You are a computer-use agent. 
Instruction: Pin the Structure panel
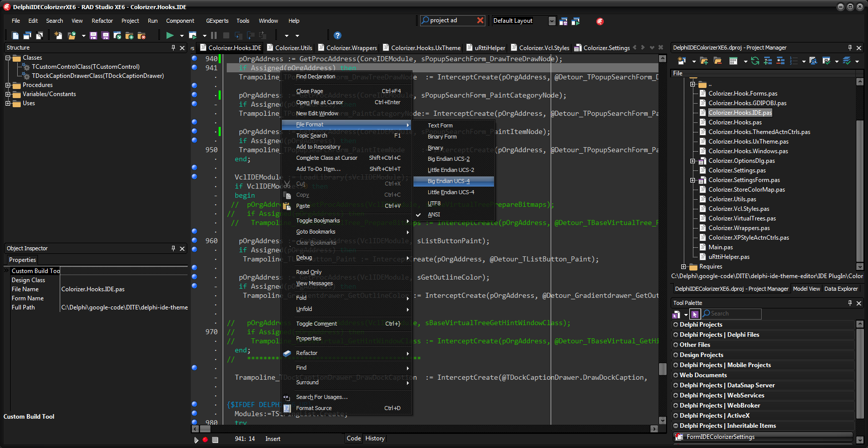coord(173,48)
